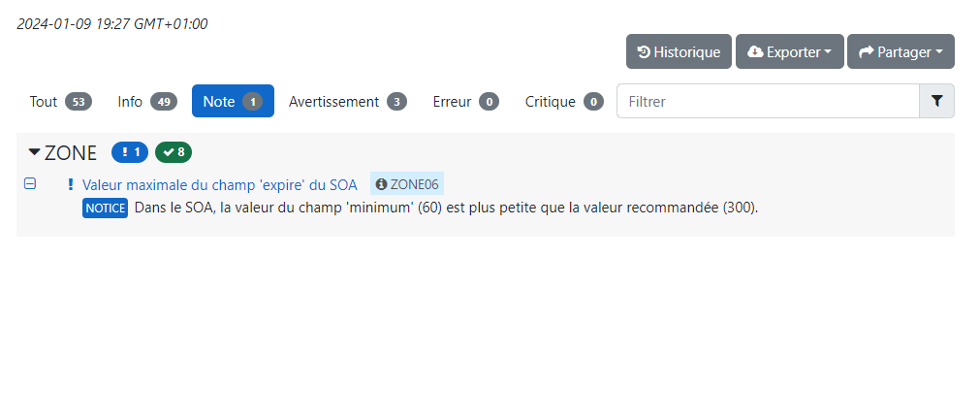Open the Exporter dropdown menu
The width and height of the screenshot is (980, 418).
click(789, 51)
